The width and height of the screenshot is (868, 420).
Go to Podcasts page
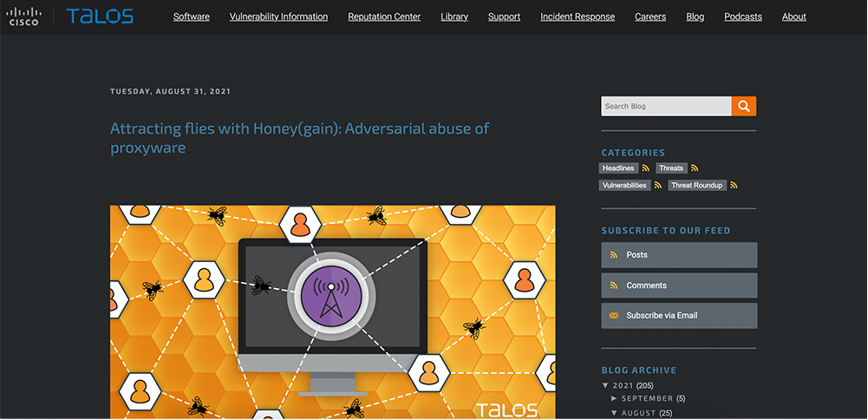tap(743, 16)
